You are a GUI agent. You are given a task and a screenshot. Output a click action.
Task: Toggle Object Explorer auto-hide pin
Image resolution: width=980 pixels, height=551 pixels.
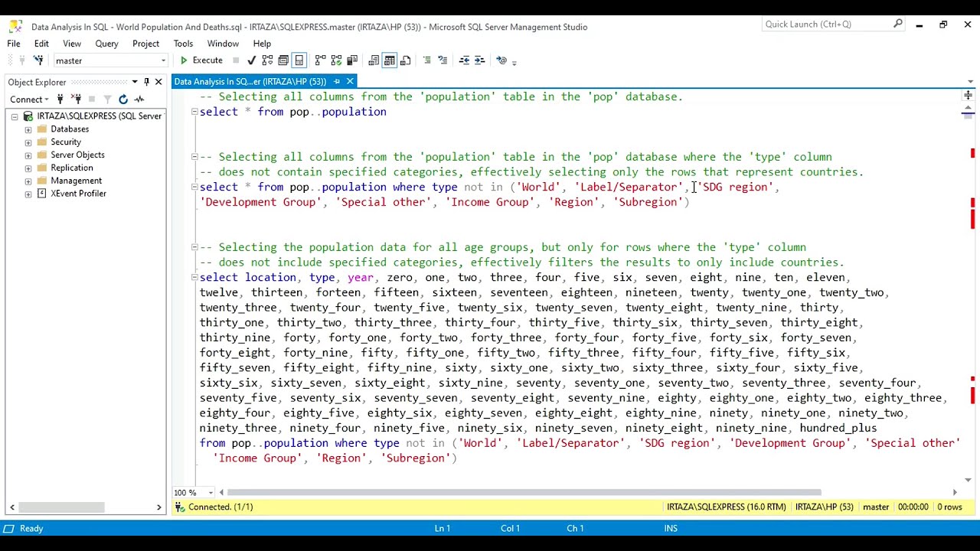146,82
